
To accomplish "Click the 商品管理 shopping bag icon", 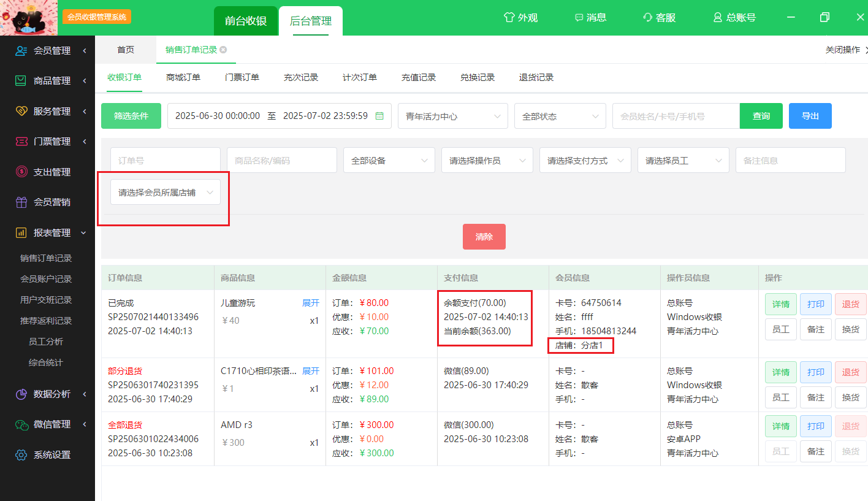I will [21, 81].
